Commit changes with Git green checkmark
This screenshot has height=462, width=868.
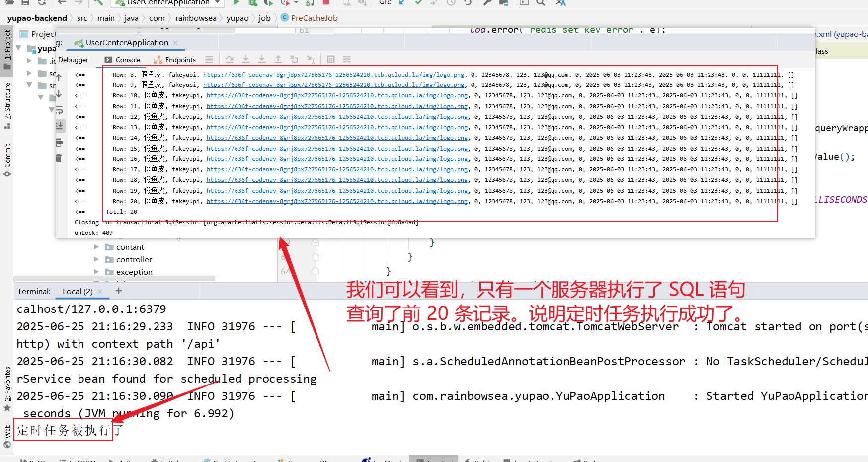pyautogui.click(x=418, y=2)
